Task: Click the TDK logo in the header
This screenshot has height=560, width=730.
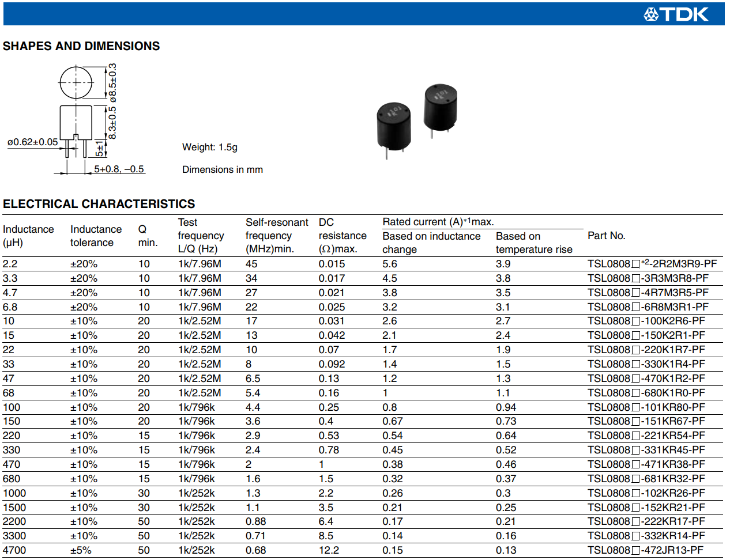Action: click(x=676, y=14)
